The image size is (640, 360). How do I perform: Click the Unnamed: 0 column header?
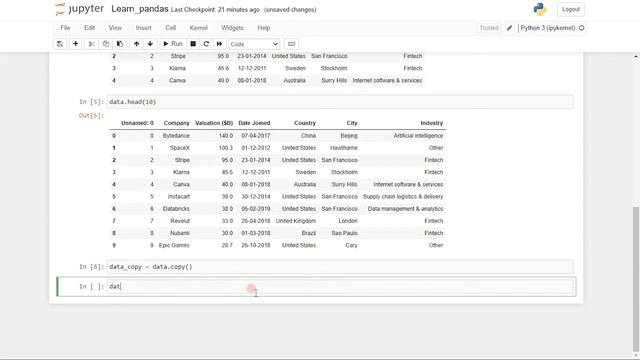point(137,123)
